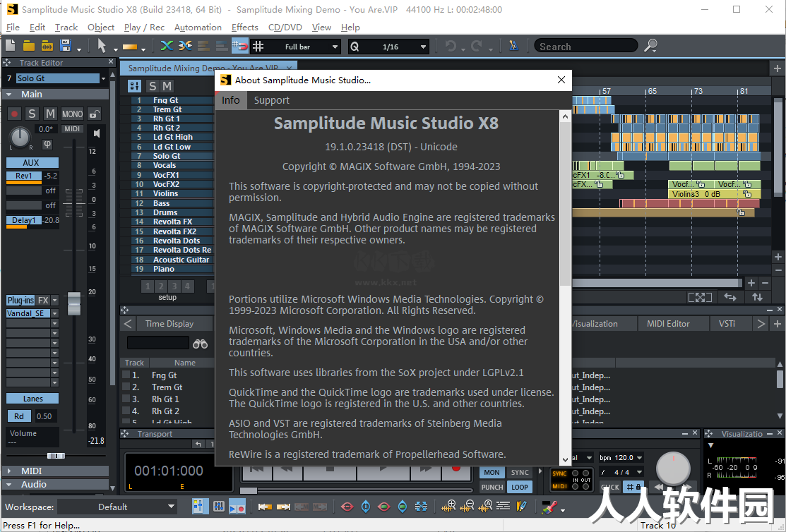Open the Full bar snap dropdown
Screen dimensions: 786x532
click(x=335, y=47)
